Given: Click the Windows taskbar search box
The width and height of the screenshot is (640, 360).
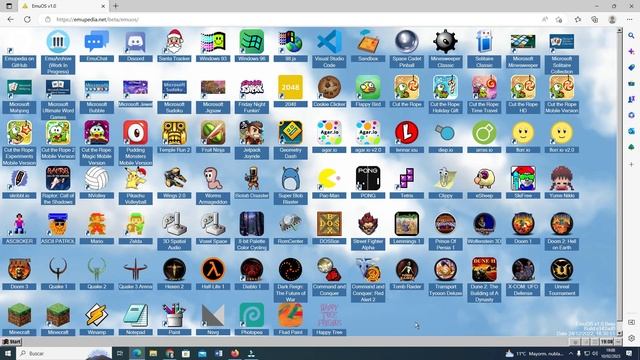Looking at the screenshot, I should click(64, 353).
